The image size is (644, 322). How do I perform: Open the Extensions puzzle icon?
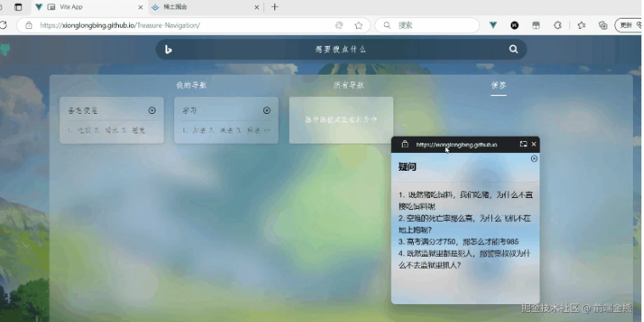[557, 25]
